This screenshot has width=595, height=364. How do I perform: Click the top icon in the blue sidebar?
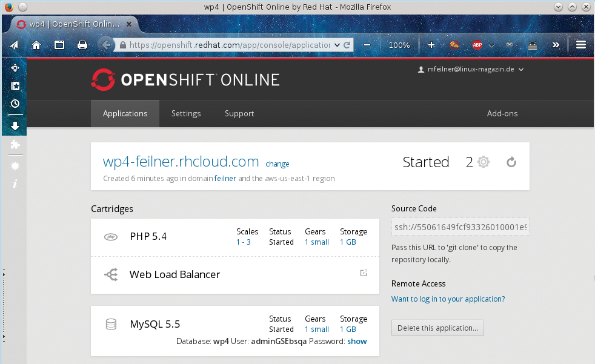tap(15, 68)
